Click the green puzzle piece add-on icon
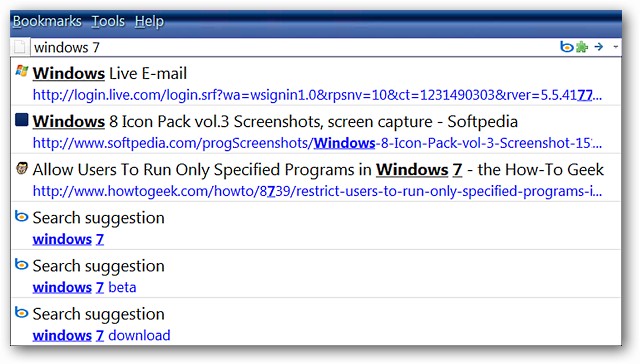The image size is (640, 364). tap(582, 47)
